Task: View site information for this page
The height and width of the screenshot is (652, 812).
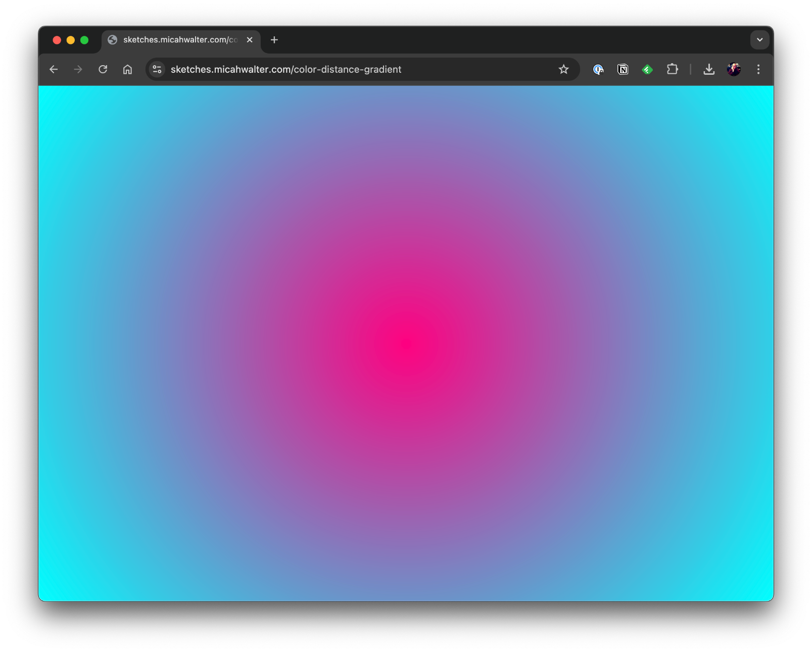Action: pos(157,69)
